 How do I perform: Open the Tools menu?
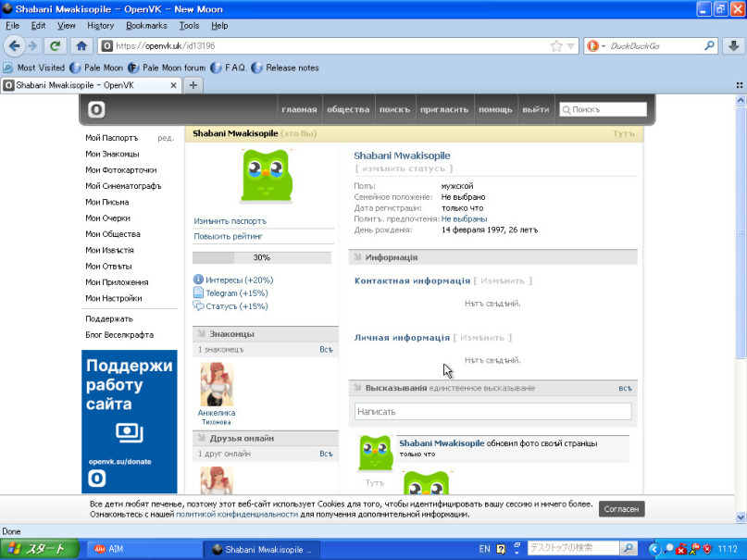coord(189,26)
